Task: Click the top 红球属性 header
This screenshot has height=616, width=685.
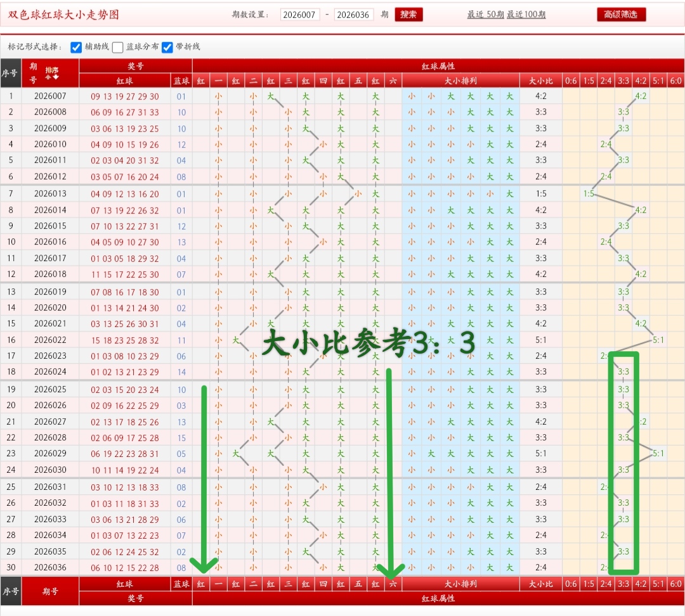Action: pos(438,66)
